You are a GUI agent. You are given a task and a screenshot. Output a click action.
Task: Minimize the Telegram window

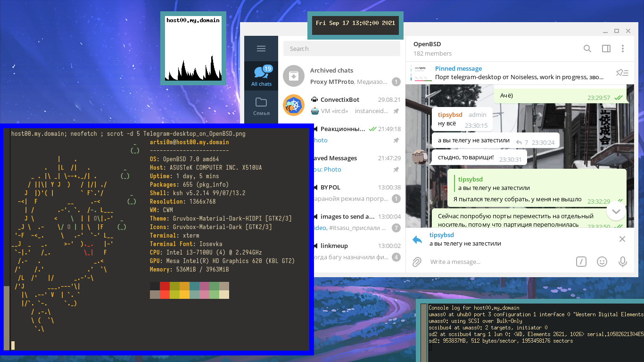point(605,31)
